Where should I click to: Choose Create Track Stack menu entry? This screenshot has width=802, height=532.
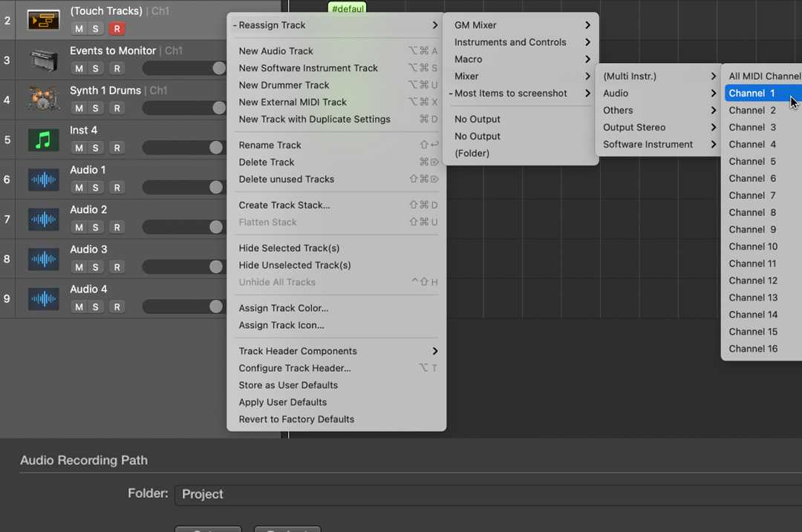tap(284, 205)
